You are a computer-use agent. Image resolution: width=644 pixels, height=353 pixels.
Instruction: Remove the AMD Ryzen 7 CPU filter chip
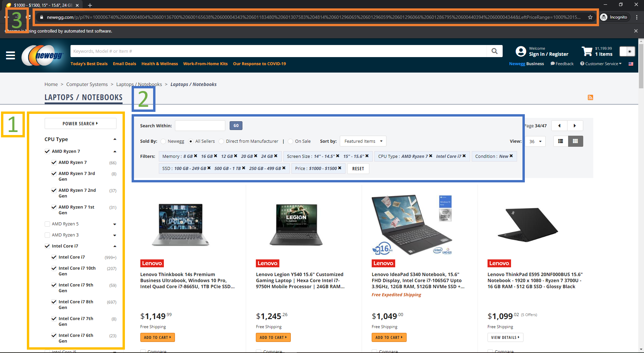pos(430,156)
